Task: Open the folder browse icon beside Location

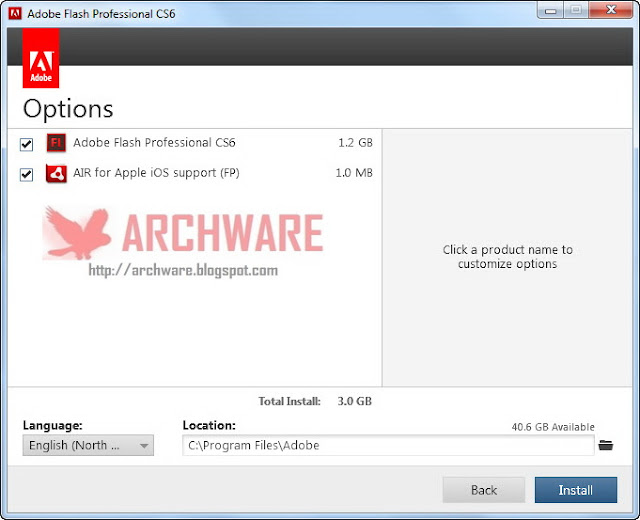Action: pos(606,445)
